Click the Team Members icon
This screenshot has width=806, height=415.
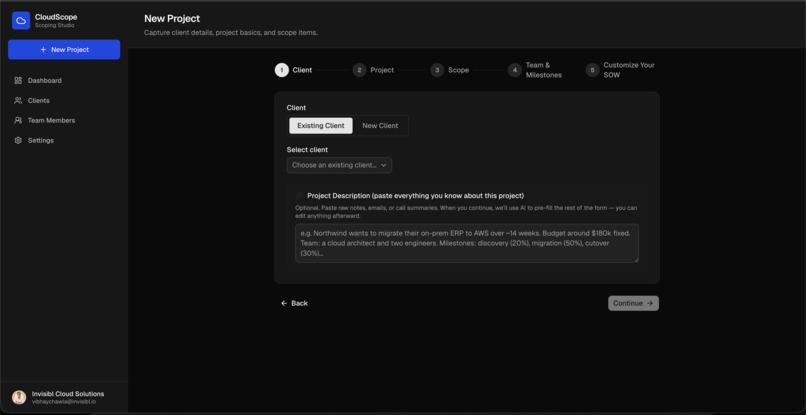(18, 120)
